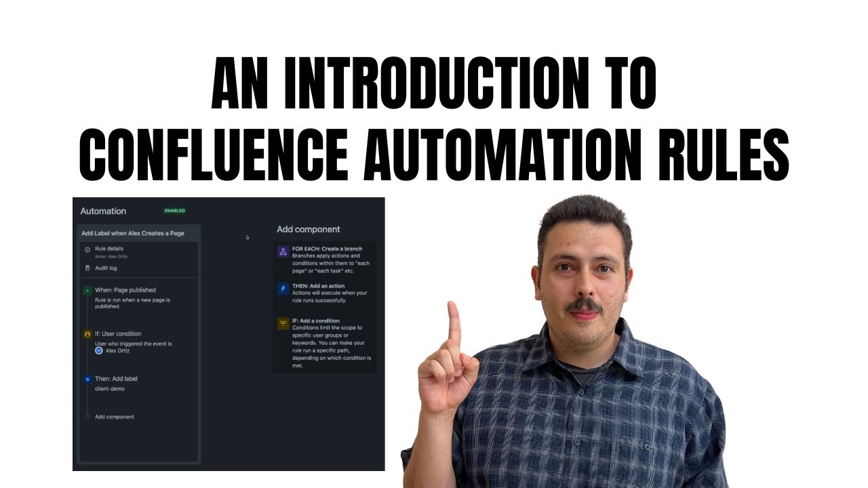Image resolution: width=868 pixels, height=488 pixels.
Task: Click the Add component panel heading
Action: point(309,230)
